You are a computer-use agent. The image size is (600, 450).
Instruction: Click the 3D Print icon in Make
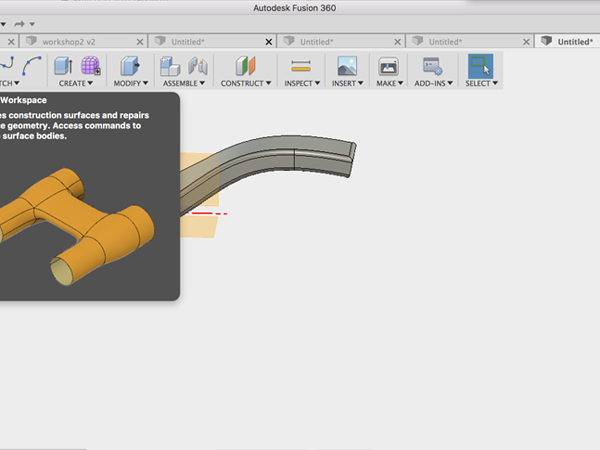click(388, 66)
